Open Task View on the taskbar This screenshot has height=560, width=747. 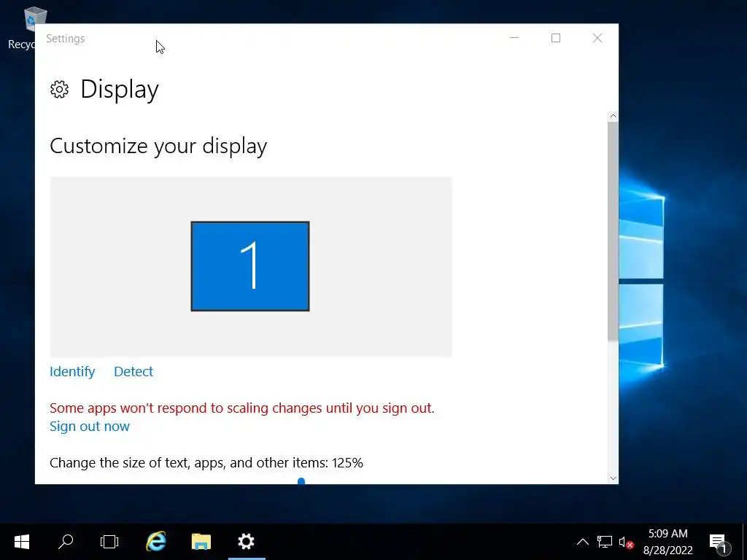click(x=109, y=542)
